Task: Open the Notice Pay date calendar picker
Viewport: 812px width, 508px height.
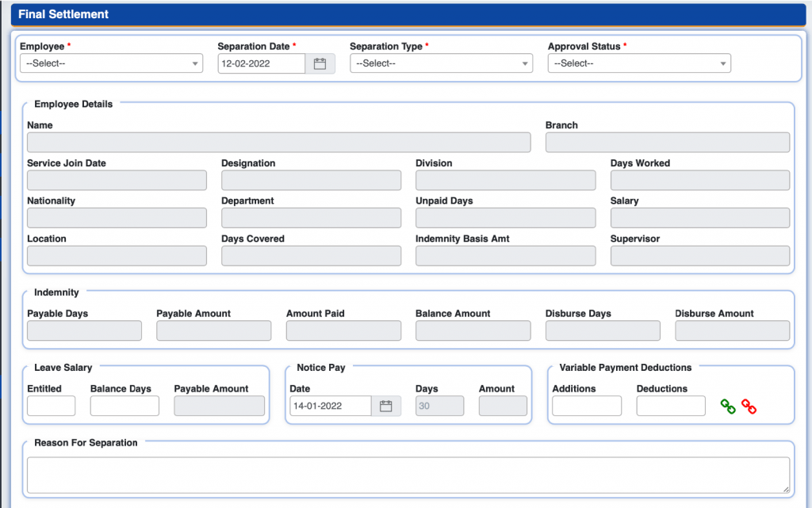Action: tap(385, 405)
